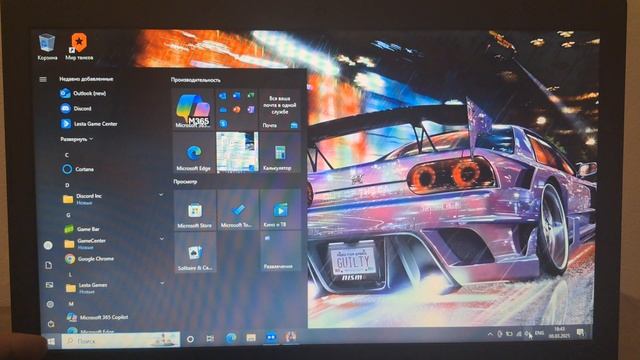Open the Microsoft Edge tile
The image size is (640, 360).
(193, 153)
